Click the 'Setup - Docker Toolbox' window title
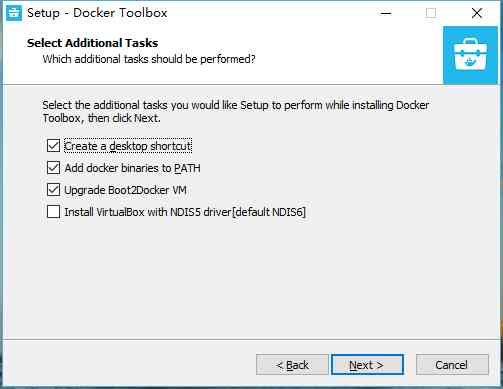 tap(97, 13)
